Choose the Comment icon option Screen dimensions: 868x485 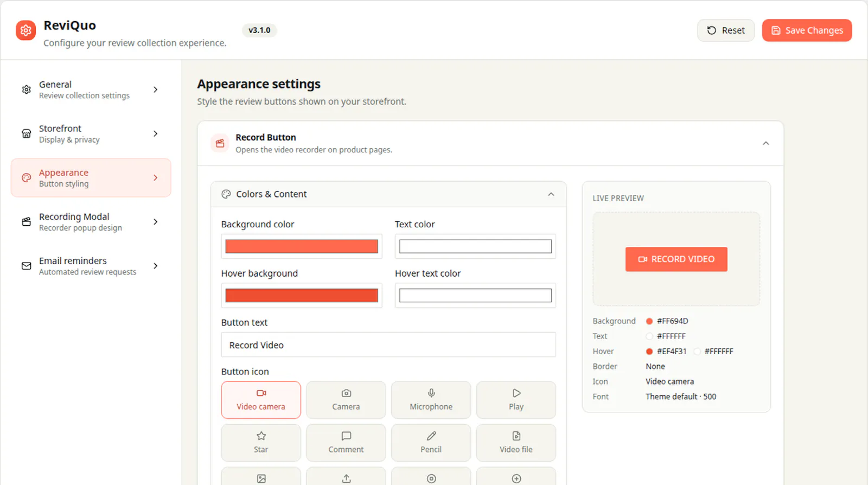346,443
